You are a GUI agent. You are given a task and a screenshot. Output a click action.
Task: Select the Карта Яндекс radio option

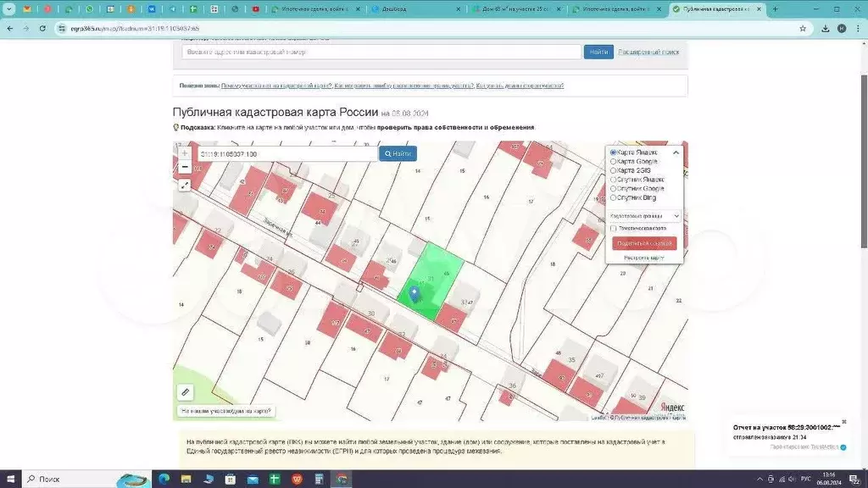[x=614, y=152]
